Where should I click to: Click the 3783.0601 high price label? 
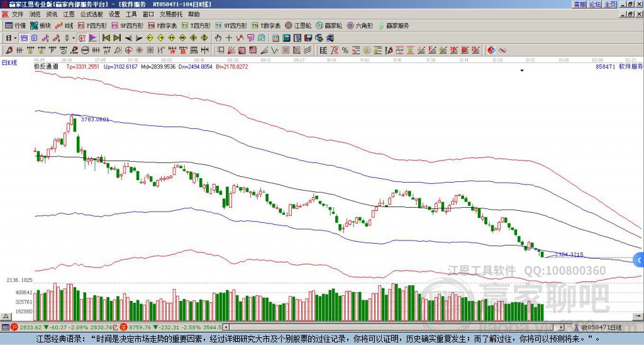click(95, 119)
